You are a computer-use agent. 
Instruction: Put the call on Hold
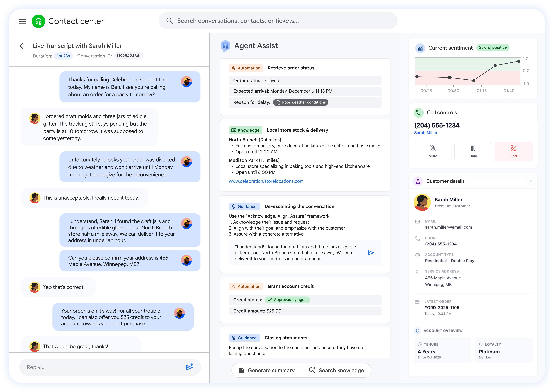[473, 152]
